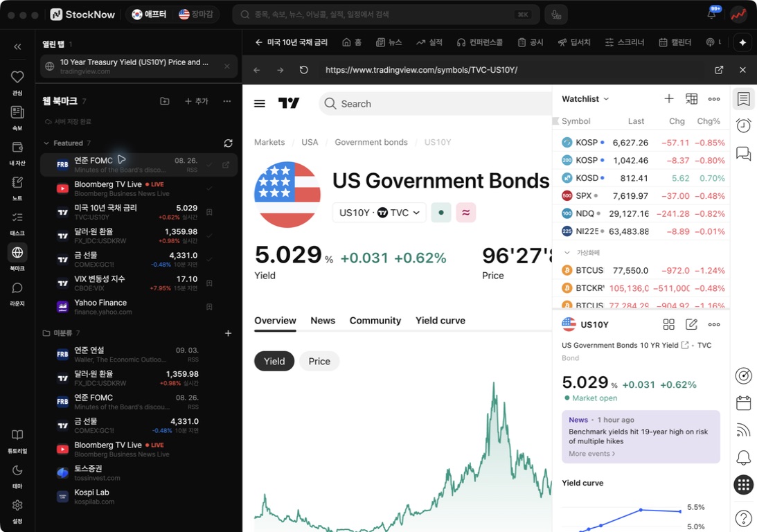The image size is (757, 532).
Task: Open the 관심 heart icon in sidebar
Action: coord(17,77)
